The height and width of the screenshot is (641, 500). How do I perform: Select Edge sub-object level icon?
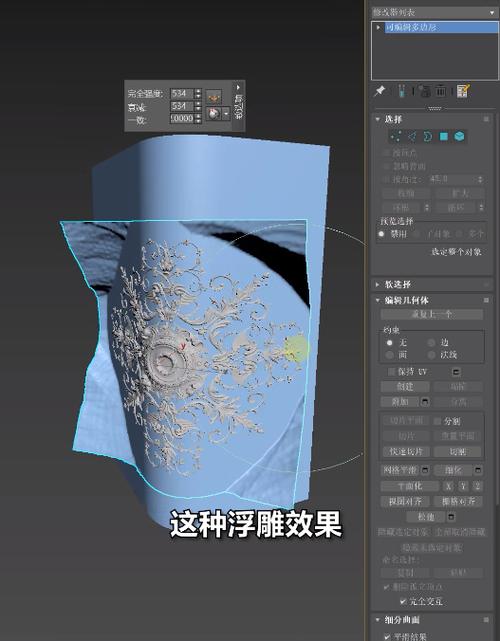pos(411,137)
